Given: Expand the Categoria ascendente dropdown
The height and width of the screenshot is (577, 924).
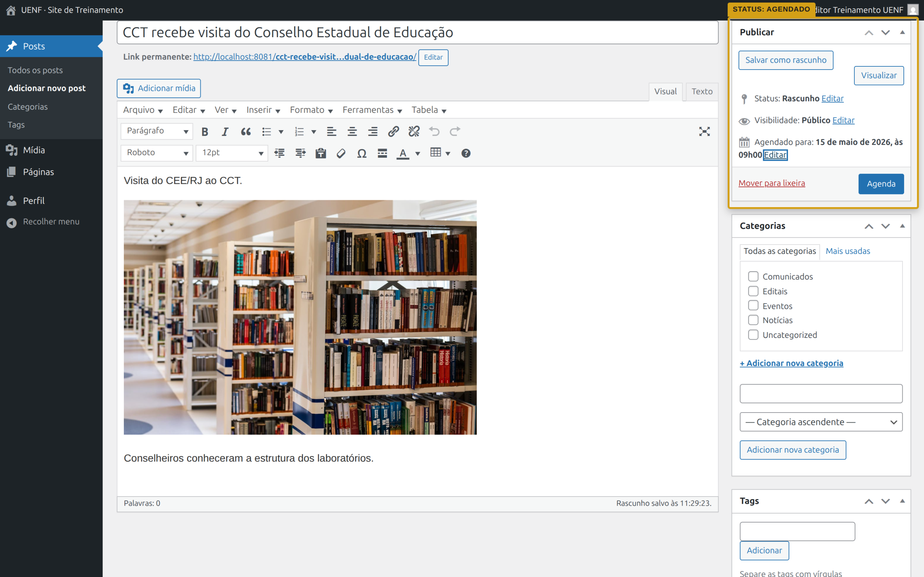Looking at the screenshot, I should pos(821,422).
